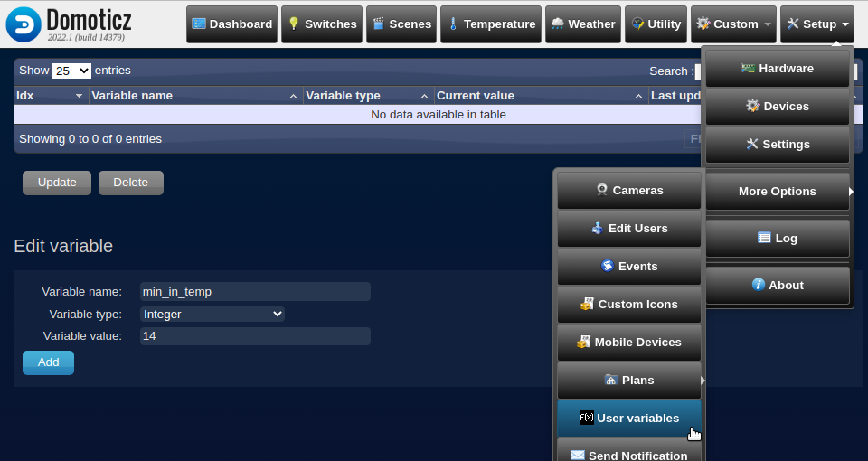Click the Weather cloud icon
The image size is (868, 461).
coord(558,24)
